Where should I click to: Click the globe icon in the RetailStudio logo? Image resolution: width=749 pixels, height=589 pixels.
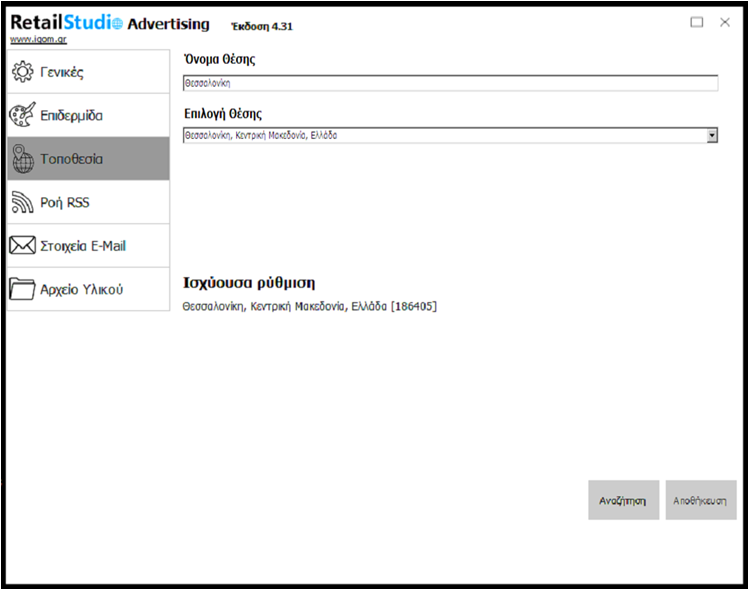click(x=116, y=24)
